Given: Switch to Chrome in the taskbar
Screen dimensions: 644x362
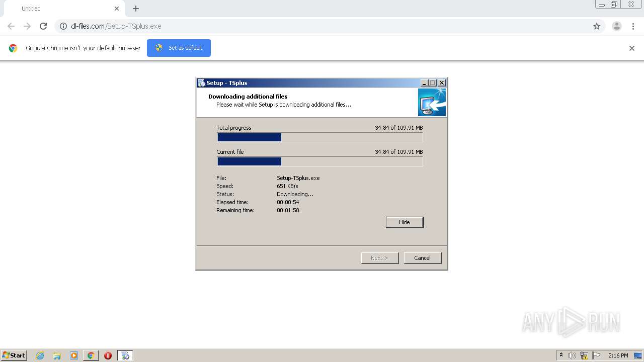Looking at the screenshot, I should [x=91, y=355].
